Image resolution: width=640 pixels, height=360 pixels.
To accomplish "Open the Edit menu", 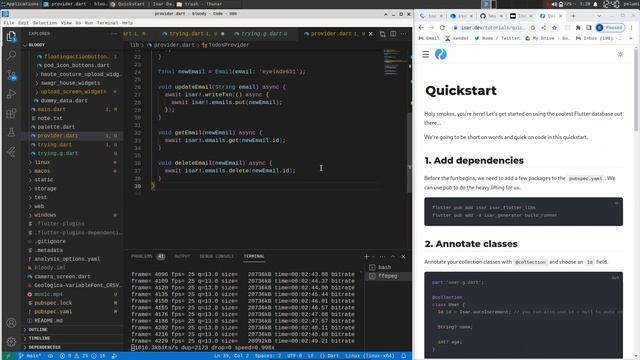I will coord(23,23).
